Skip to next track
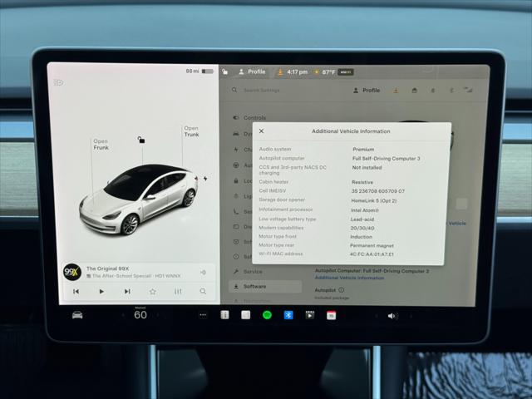 127,291
